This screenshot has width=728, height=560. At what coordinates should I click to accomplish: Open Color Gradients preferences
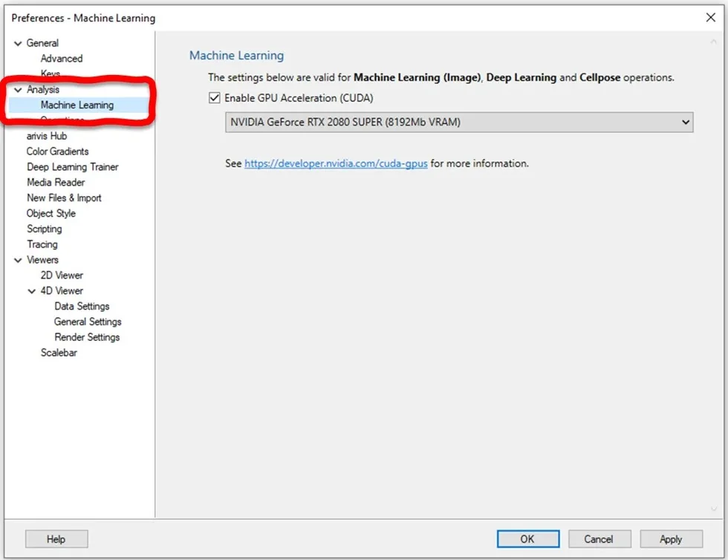(x=59, y=152)
